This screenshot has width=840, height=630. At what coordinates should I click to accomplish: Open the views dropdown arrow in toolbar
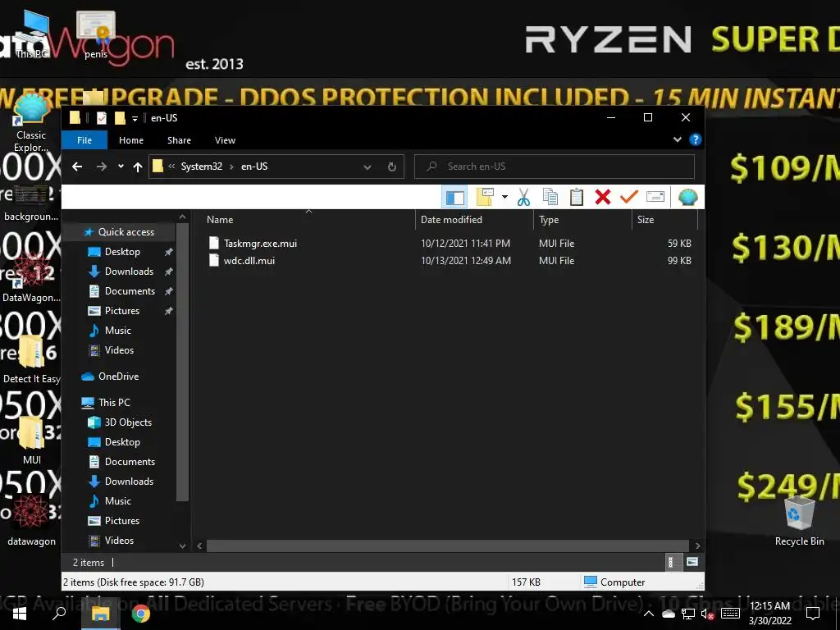[x=504, y=197]
